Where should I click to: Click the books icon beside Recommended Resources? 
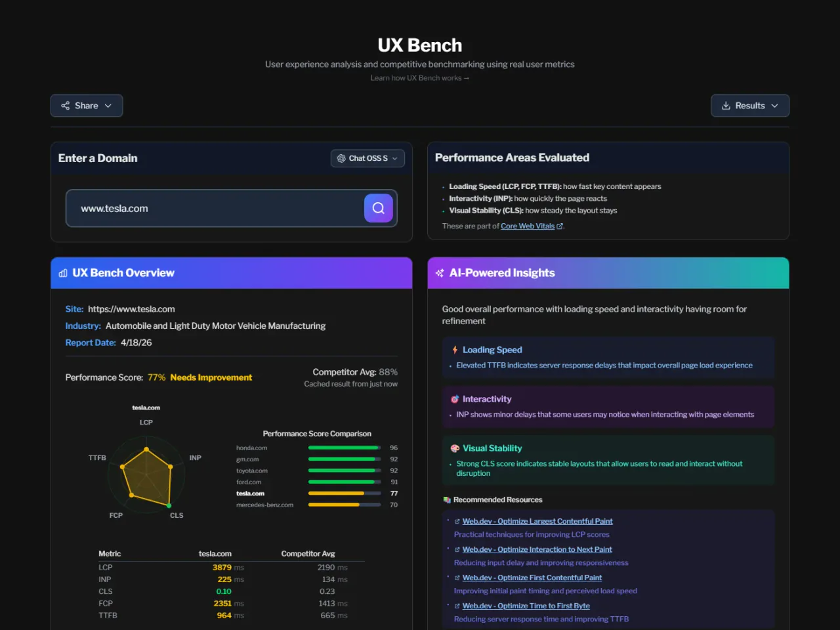coord(448,499)
